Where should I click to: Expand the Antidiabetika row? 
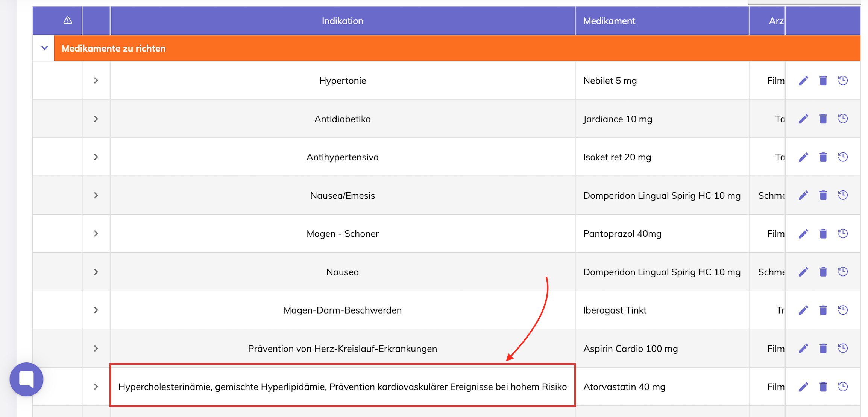(x=96, y=119)
